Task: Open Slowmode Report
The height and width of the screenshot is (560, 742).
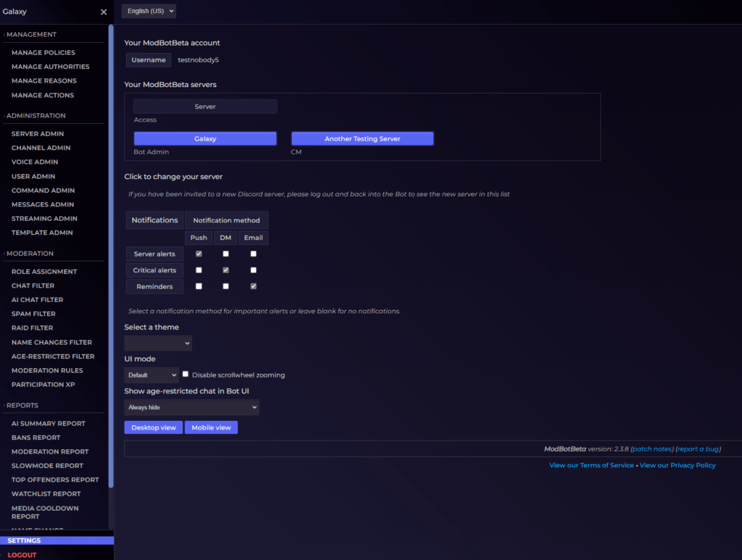Action: click(47, 466)
